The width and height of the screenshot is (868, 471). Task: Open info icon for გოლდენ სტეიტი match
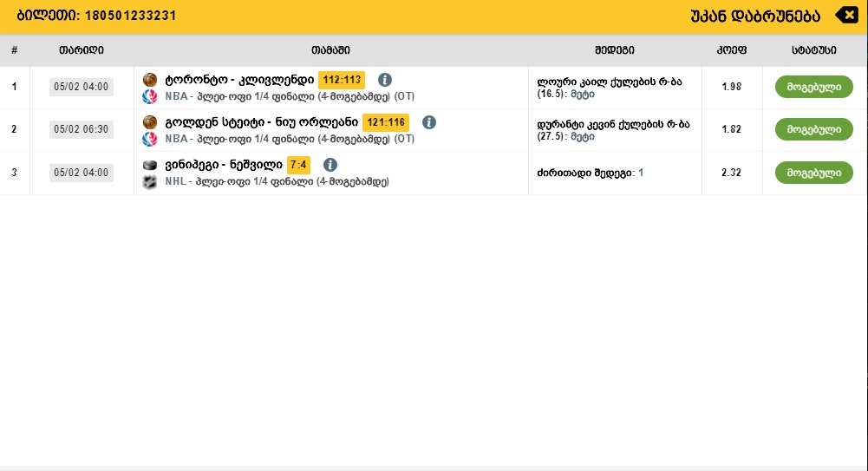[x=429, y=122]
